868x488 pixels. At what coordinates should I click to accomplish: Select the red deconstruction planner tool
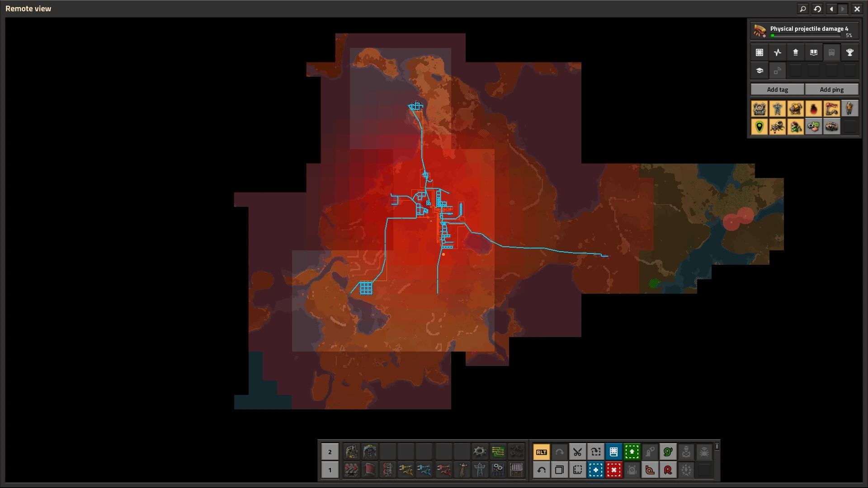pos(613,470)
